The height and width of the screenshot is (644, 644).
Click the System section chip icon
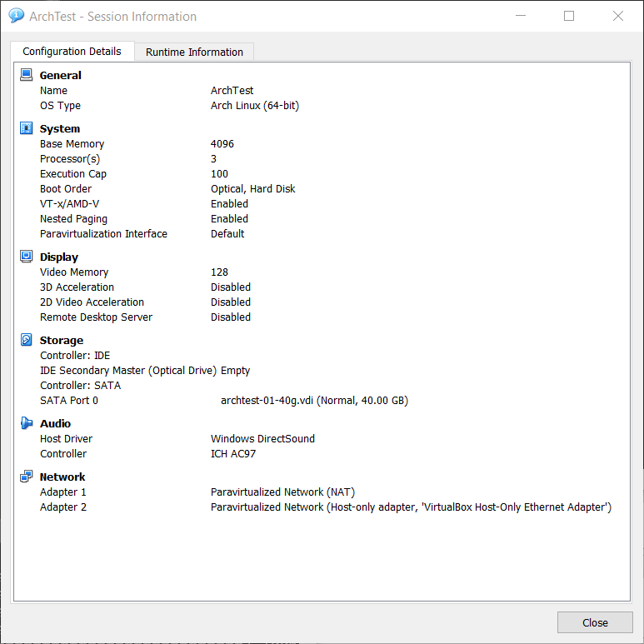click(27, 128)
